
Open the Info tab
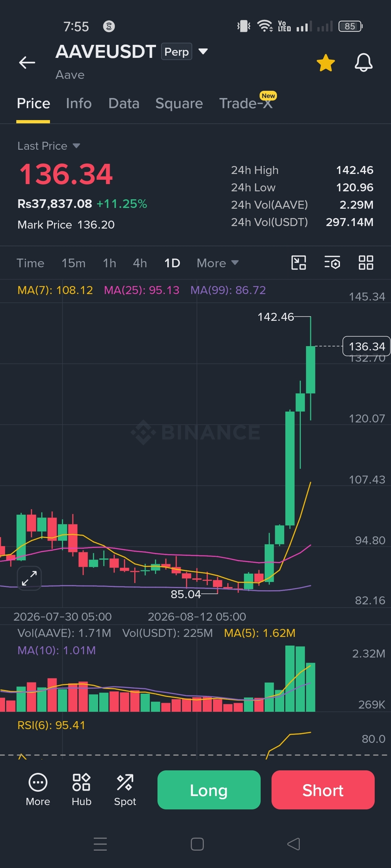79,103
